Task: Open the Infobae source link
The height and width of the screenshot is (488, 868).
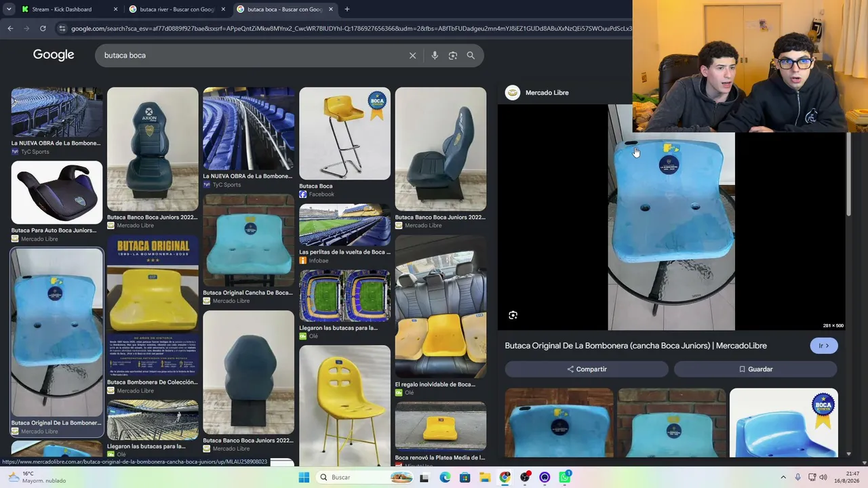Action: (x=319, y=261)
